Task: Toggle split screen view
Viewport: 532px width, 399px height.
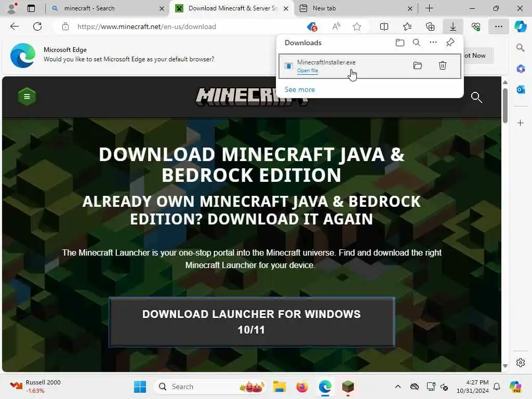Action: point(384,26)
